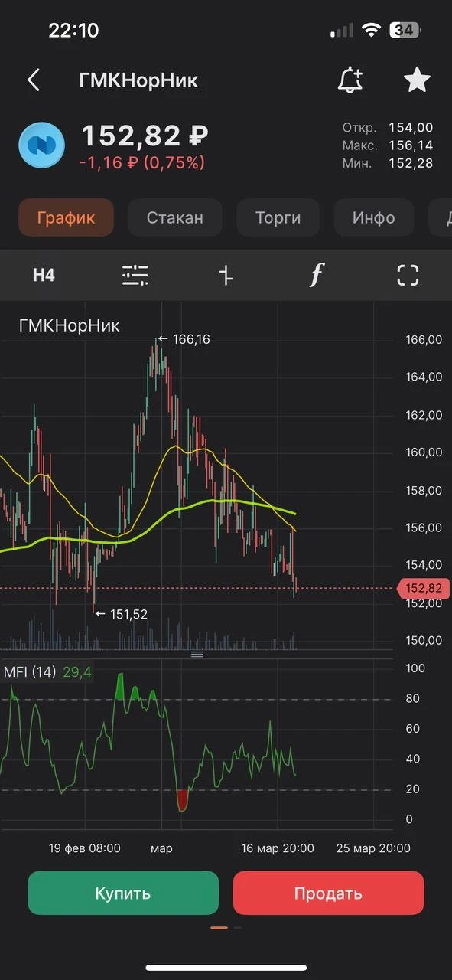Toggle the favorite star icon
This screenshot has height=980, width=452.
tap(417, 80)
